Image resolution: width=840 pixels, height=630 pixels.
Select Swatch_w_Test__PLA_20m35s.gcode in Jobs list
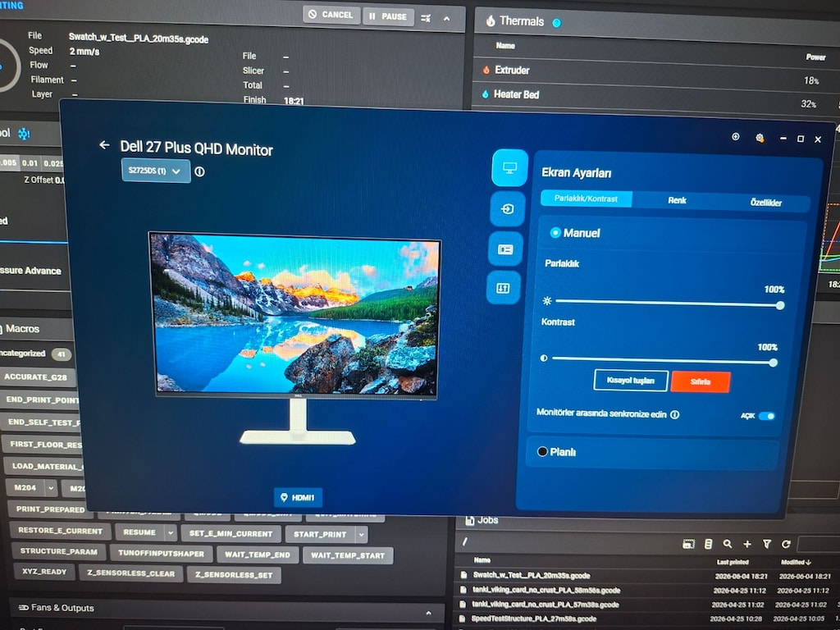tap(532, 575)
